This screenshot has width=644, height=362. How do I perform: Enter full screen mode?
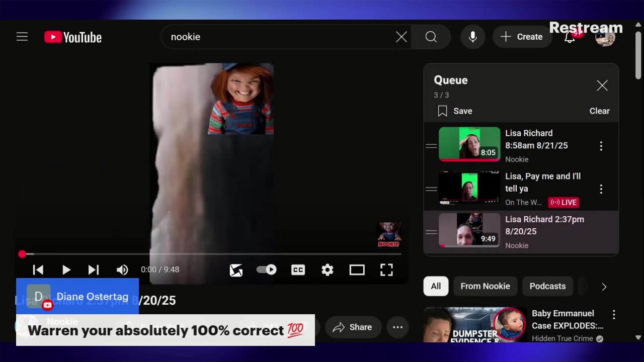click(386, 270)
